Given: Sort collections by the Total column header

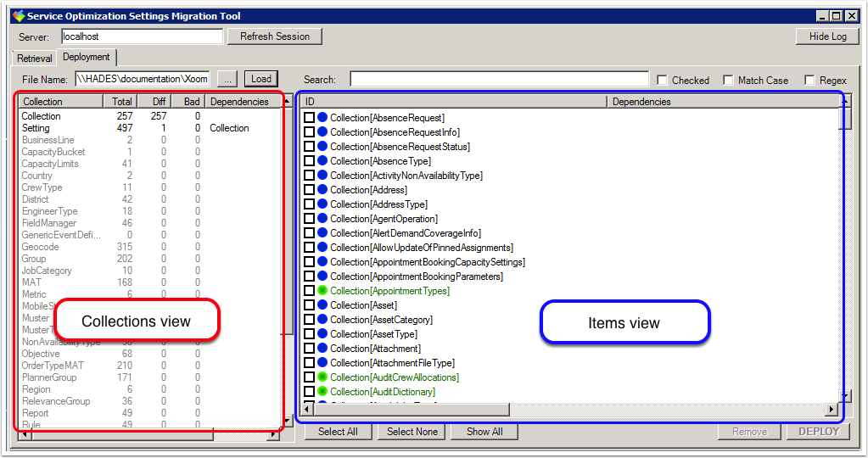Looking at the screenshot, I should [x=122, y=102].
